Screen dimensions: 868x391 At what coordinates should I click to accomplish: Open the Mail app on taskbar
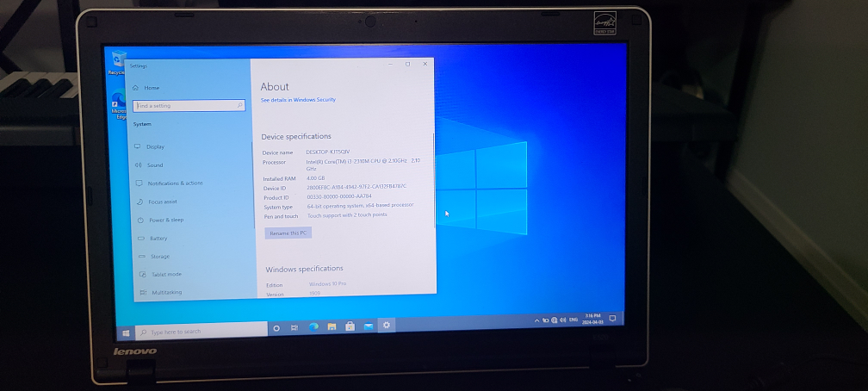pos(368,326)
